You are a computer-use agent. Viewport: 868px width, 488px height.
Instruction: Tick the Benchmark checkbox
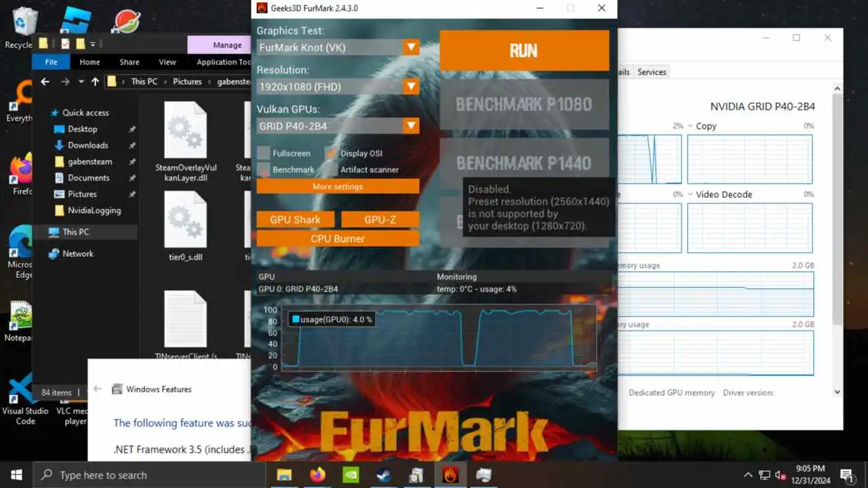pos(263,169)
